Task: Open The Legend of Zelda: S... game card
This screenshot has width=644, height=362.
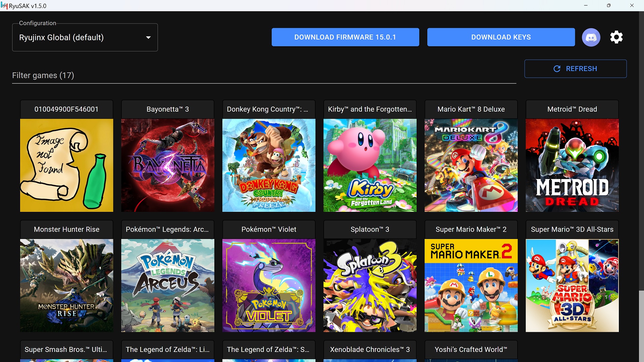Action: [x=269, y=351]
